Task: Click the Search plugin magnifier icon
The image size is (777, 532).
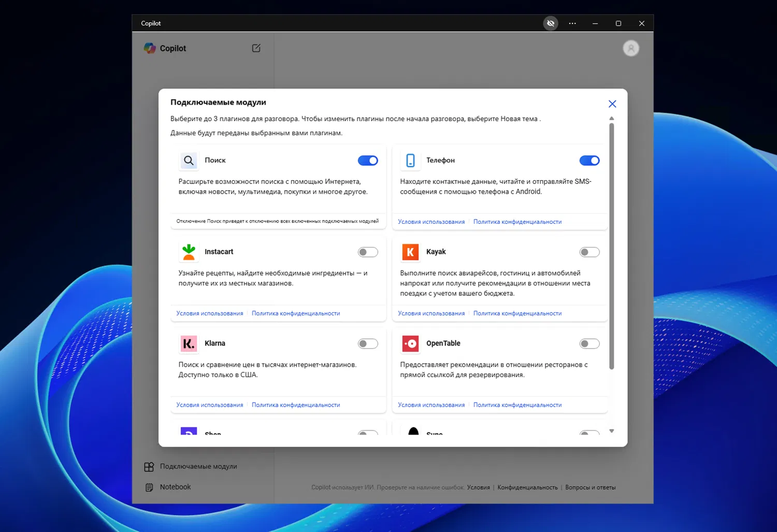Action: [189, 161]
